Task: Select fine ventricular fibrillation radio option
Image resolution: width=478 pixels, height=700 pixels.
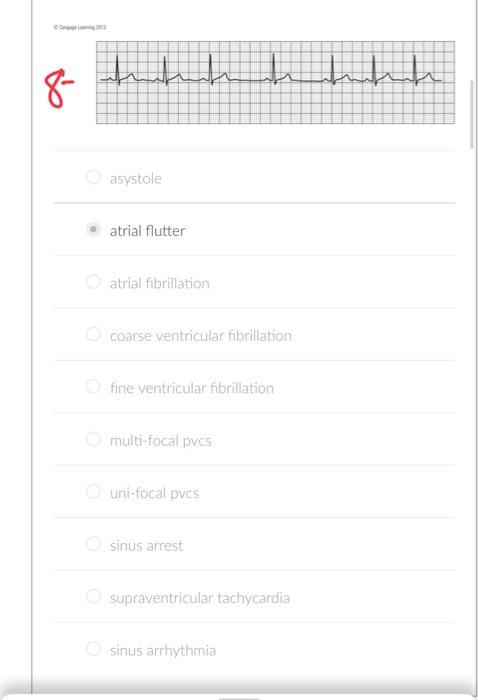Action: tap(93, 387)
